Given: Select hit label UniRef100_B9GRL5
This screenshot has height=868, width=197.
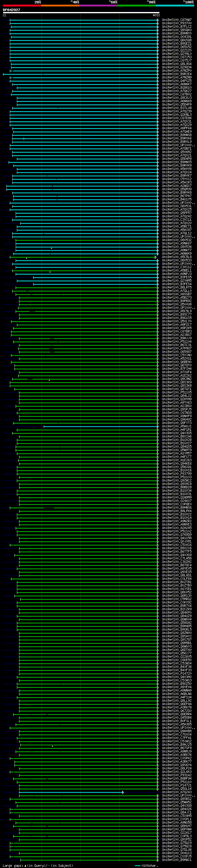Looking at the screenshot, I should coord(177,629).
